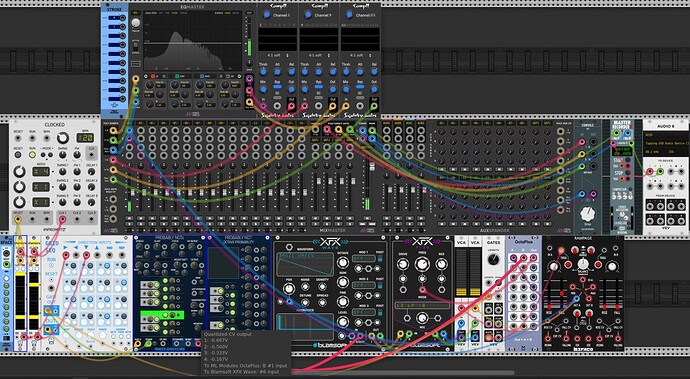Mute track 1 on MixMaster

(x=129, y=218)
